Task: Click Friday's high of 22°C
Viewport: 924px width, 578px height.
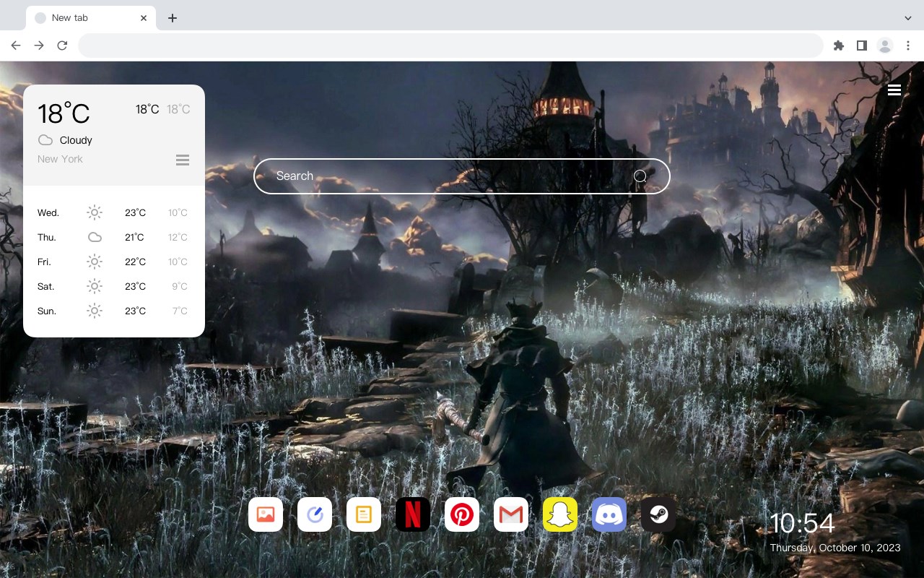Action: coord(135,262)
